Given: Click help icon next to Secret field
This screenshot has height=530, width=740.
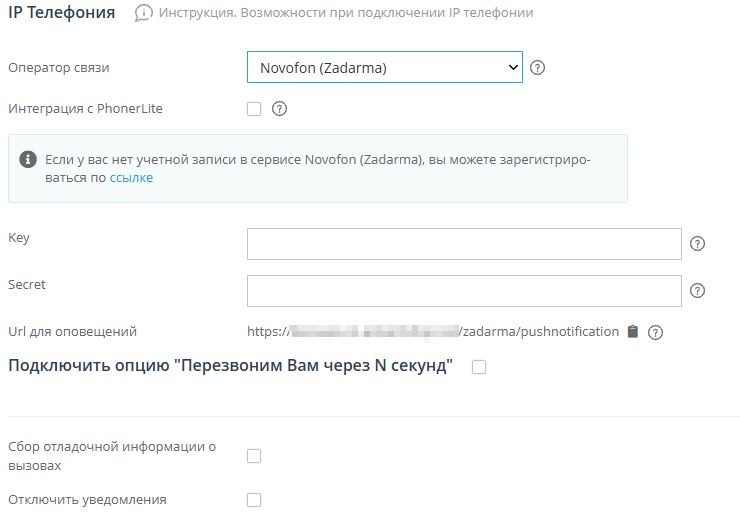Looking at the screenshot, I should point(697,291).
